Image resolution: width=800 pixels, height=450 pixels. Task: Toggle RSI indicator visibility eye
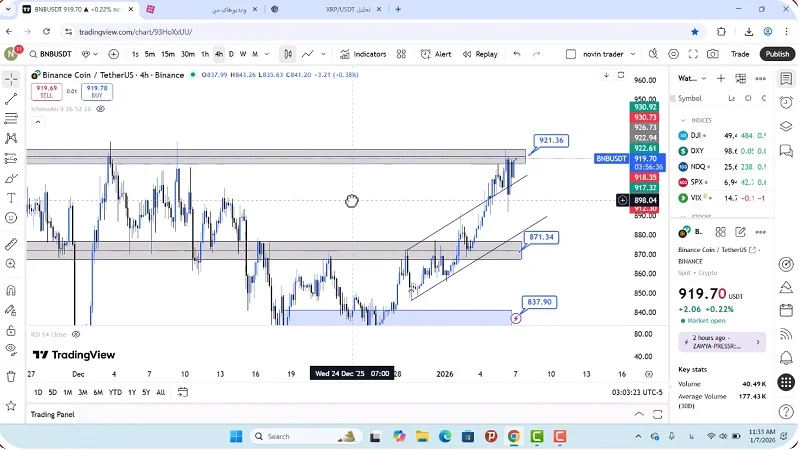tap(77, 334)
